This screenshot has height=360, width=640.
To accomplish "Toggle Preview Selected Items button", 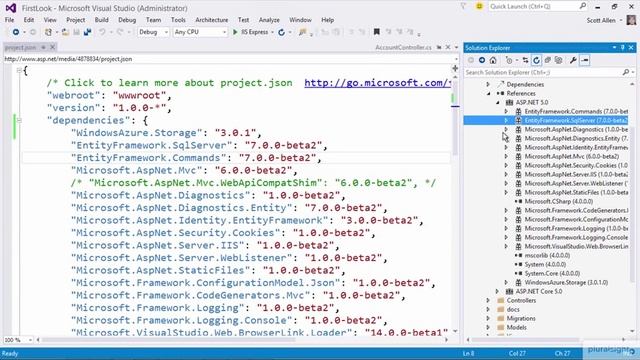I will 584,60.
